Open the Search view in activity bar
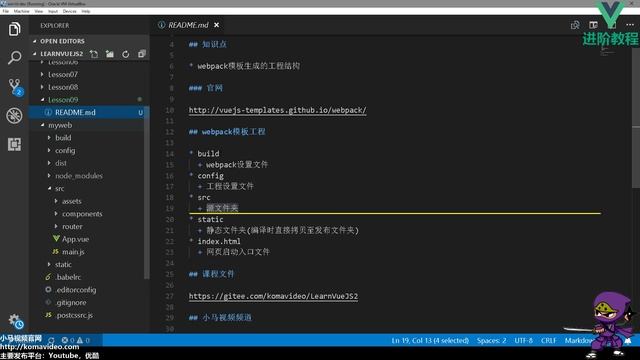 point(14,58)
